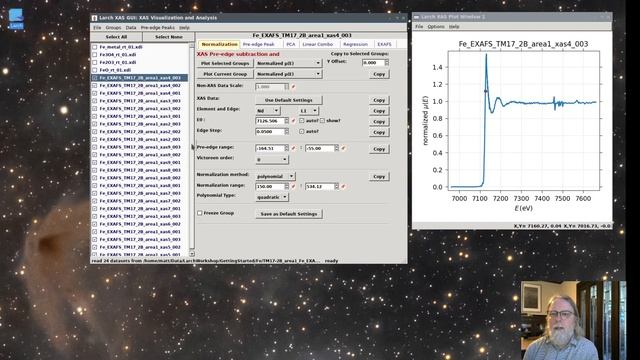Toggle checkbox for FeO_rt_01.xdi
Screen dimensions: 640x360
coord(95,70)
